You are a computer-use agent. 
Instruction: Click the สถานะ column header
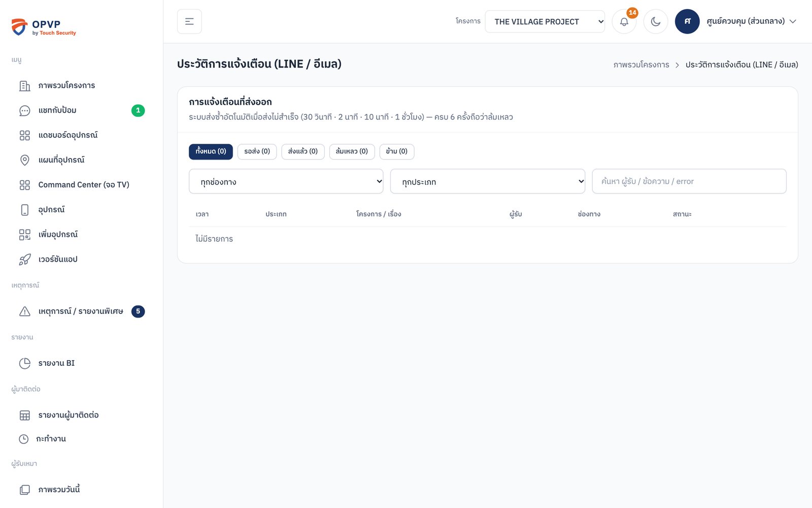(x=682, y=214)
